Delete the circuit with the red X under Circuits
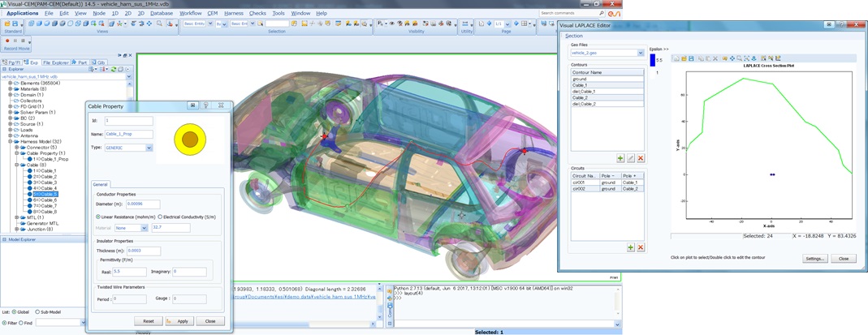Image resolution: width=868 pixels, height=335 pixels. click(x=641, y=247)
